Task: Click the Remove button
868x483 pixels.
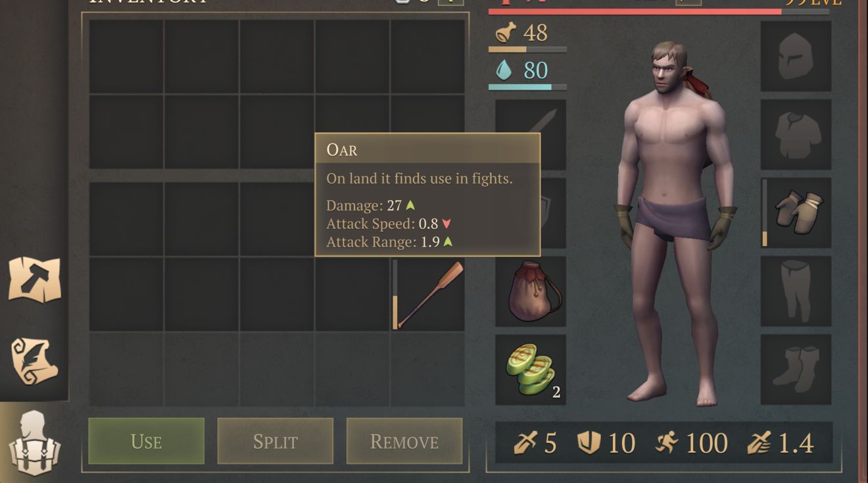Action: click(x=404, y=441)
